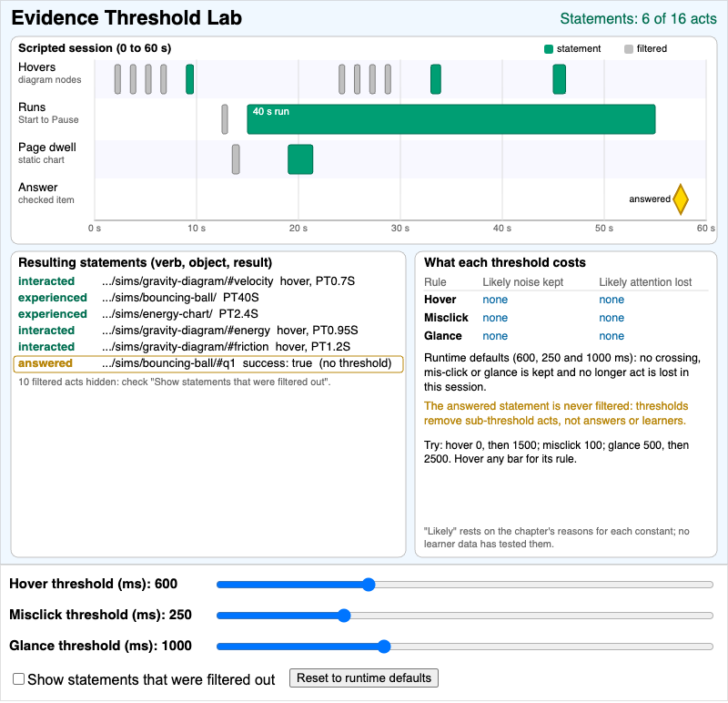Click the 'Evidence Threshold Lab' title
The height and width of the screenshot is (703, 728).
(126, 18)
